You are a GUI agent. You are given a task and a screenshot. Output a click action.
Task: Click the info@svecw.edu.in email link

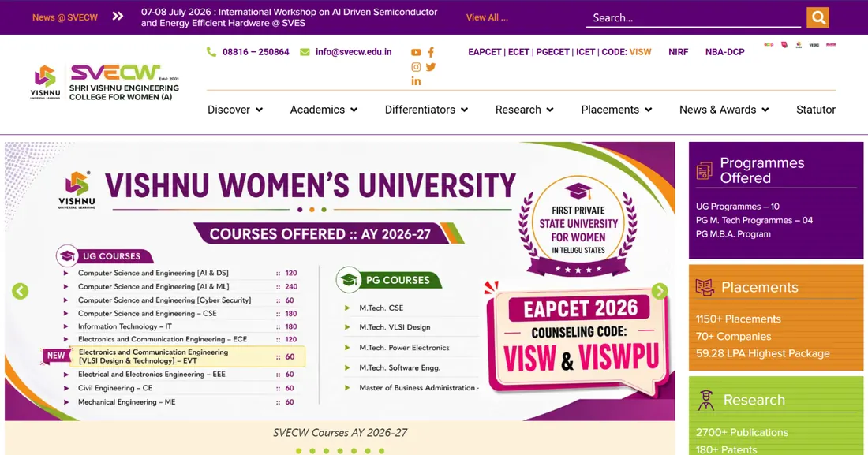click(x=354, y=52)
